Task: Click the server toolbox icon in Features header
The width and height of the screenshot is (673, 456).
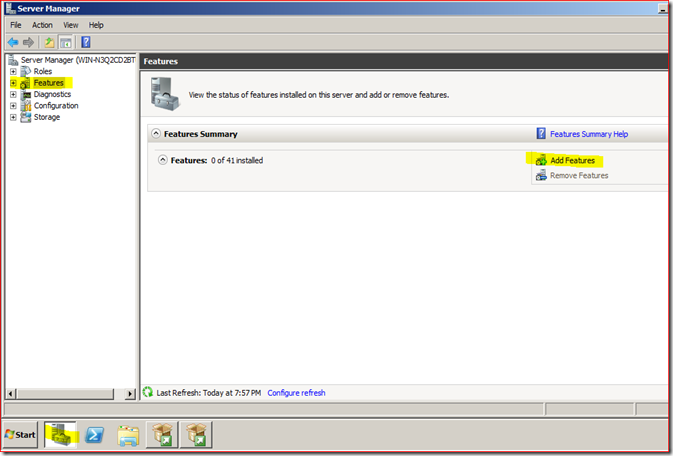Action: point(164,94)
